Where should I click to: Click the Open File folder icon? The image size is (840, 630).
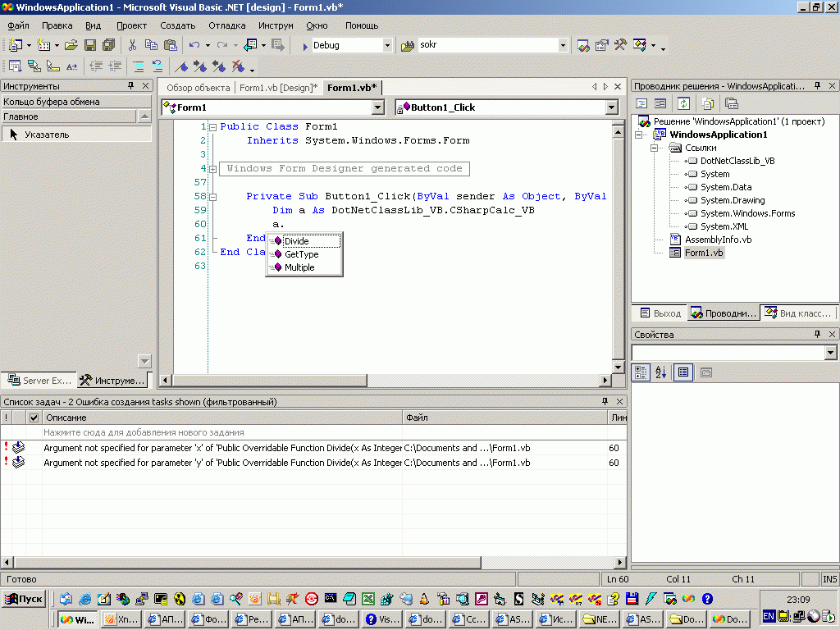pyautogui.click(x=71, y=45)
